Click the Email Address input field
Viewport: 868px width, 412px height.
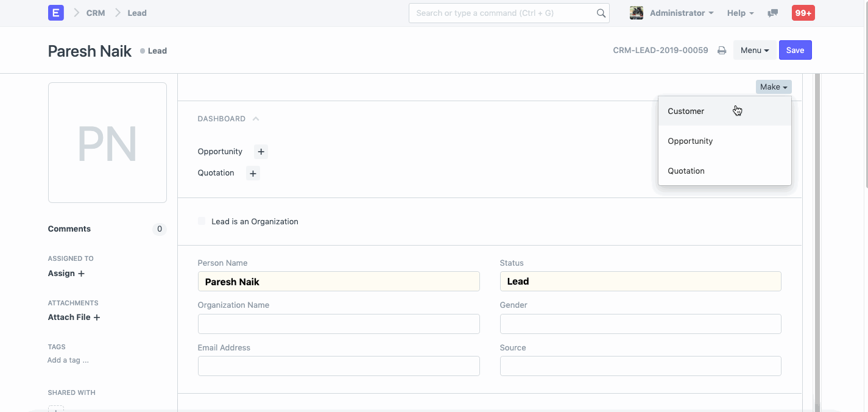tap(339, 366)
